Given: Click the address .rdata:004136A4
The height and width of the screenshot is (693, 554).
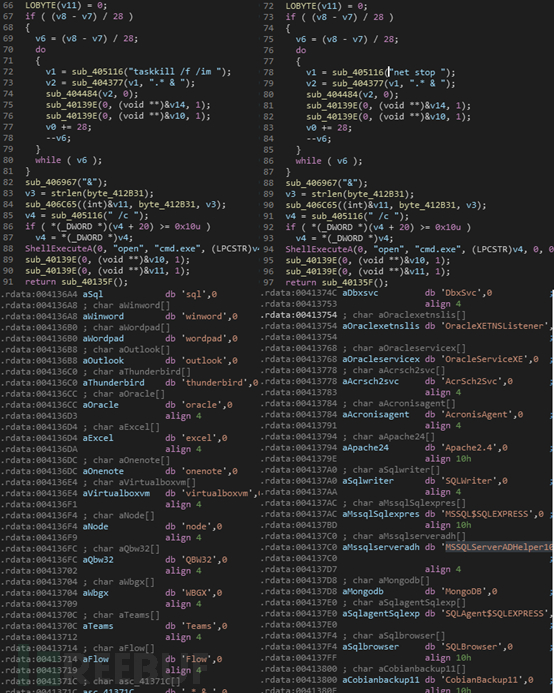Looking at the screenshot, I should pos(39,294).
